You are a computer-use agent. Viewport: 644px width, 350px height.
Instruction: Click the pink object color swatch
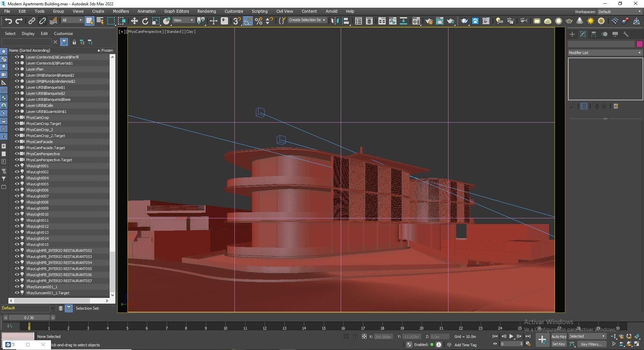click(639, 44)
